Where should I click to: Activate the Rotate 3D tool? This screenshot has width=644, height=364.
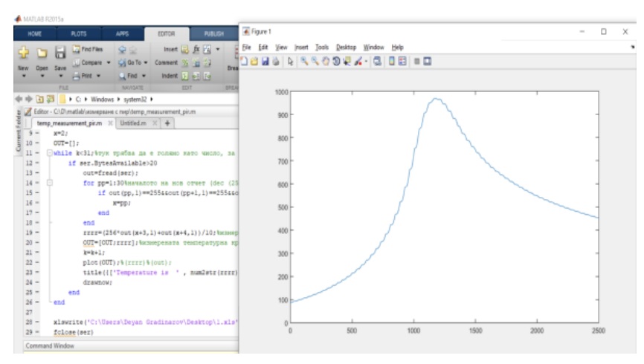coord(336,62)
